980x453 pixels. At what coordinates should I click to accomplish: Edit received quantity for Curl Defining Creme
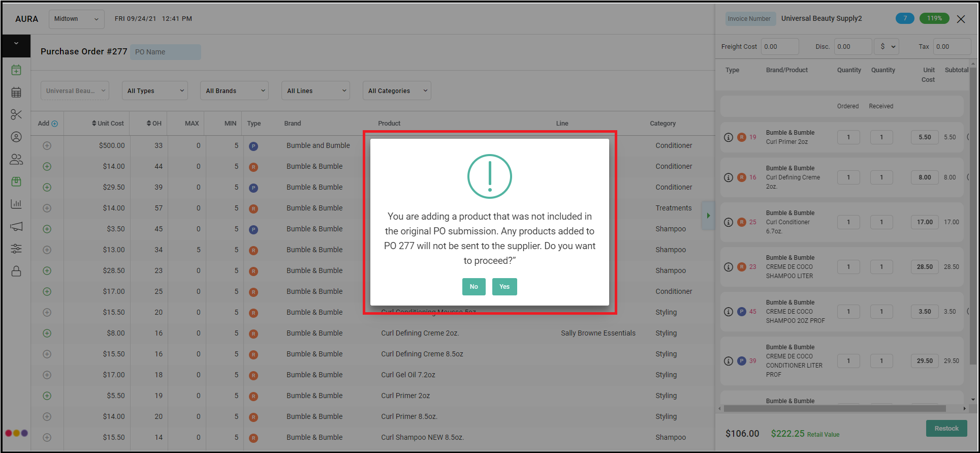click(881, 177)
